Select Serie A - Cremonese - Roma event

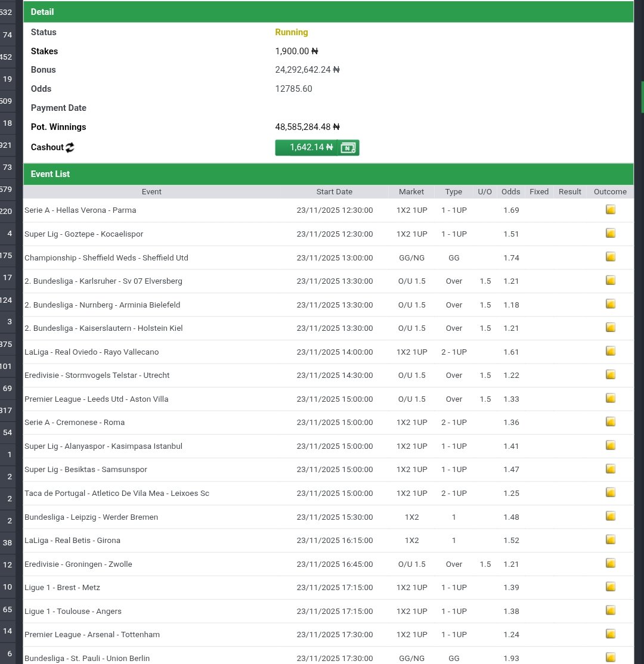[75, 422]
